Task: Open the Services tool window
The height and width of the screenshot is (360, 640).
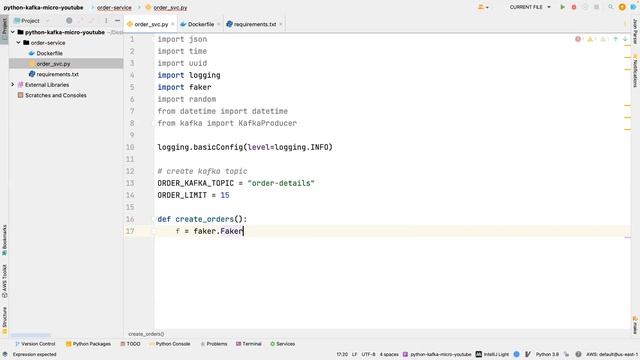Action: pyautogui.click(x=282, y=344)
